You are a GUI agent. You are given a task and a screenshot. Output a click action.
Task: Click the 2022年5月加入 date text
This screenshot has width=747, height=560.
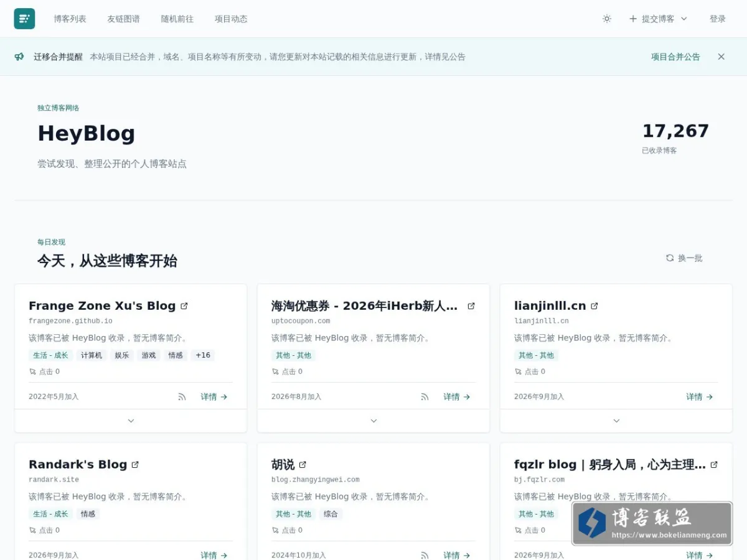click(54, 397)
